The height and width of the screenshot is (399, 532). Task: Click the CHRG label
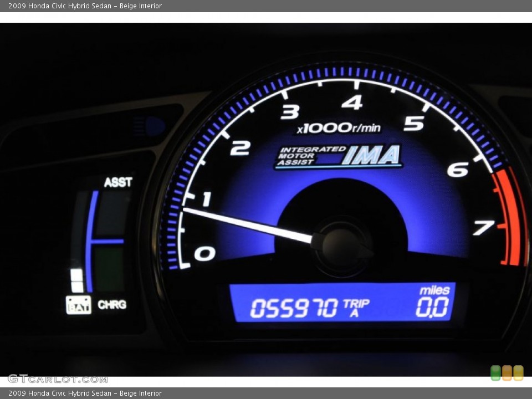[112, 305]
